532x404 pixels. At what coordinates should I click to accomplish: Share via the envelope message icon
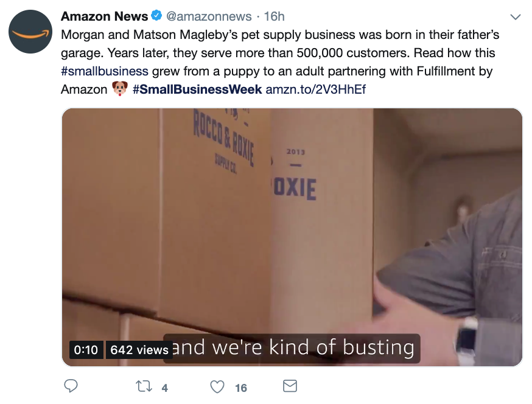point(290,386)
